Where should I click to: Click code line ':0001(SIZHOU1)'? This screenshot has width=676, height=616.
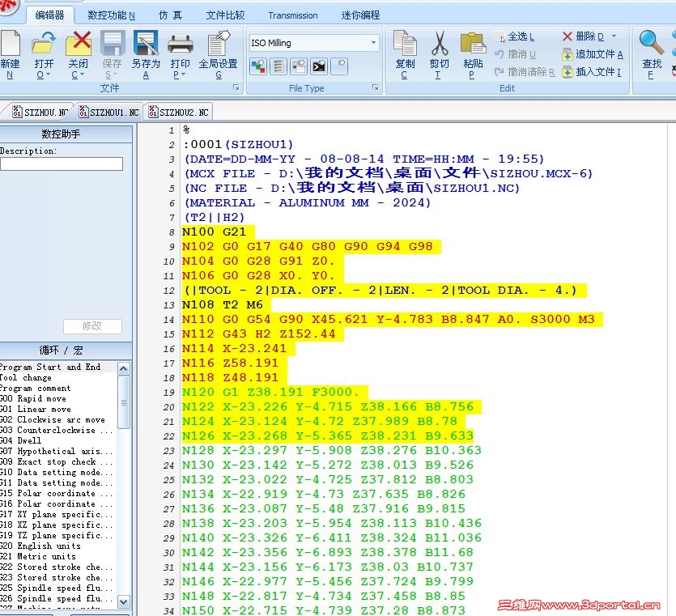(x=238, y=144)
